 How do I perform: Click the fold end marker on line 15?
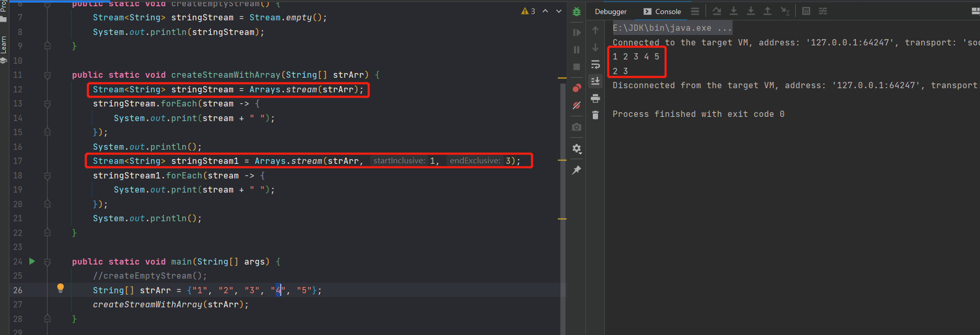click(47, 133)
